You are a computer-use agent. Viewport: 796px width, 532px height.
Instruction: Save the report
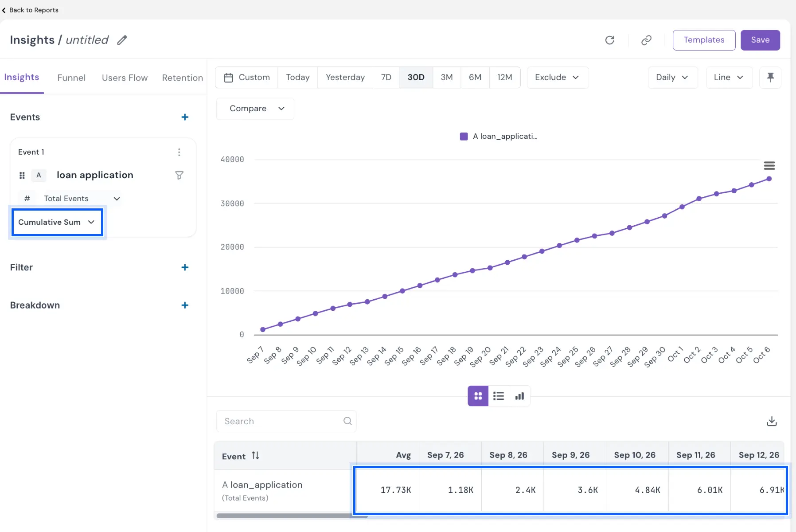(760, 40)
